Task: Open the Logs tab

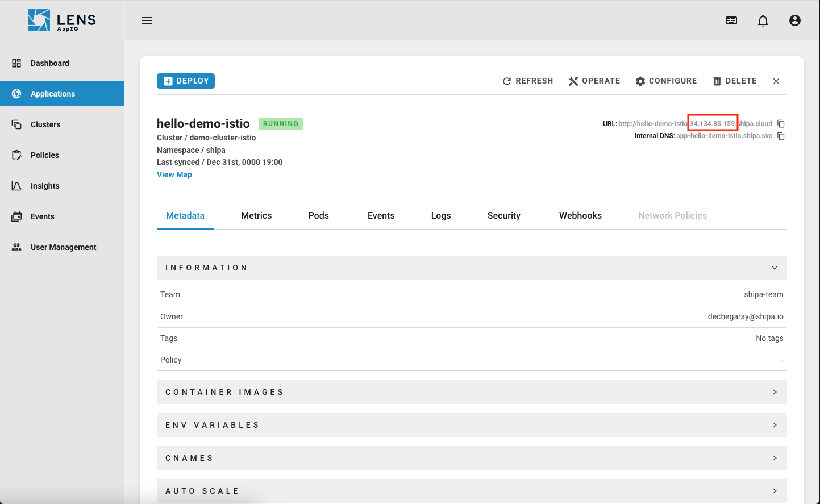Action: (x=441, y=215)
